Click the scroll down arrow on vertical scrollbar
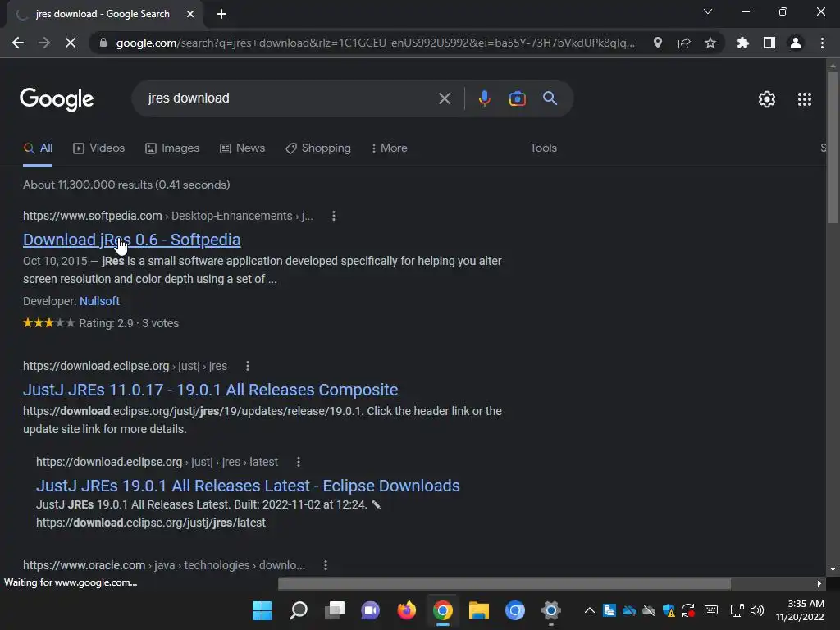 tap(833, 569)
